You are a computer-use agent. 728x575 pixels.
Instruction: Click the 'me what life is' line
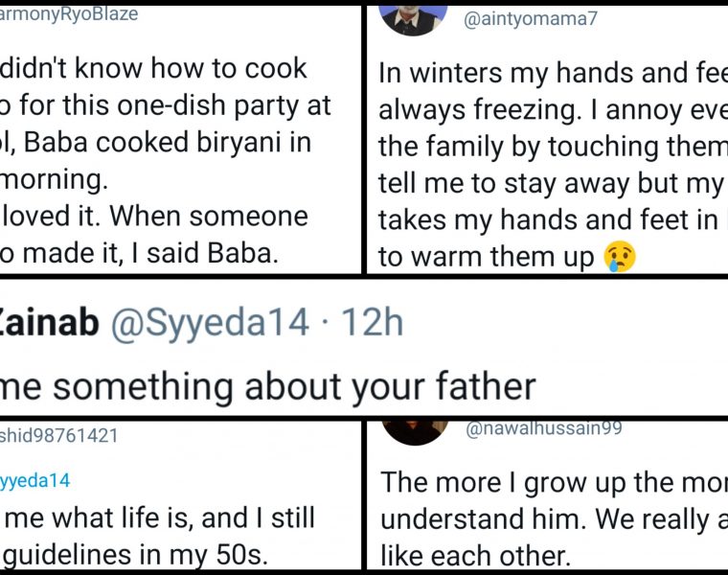[x=158, y=518]
